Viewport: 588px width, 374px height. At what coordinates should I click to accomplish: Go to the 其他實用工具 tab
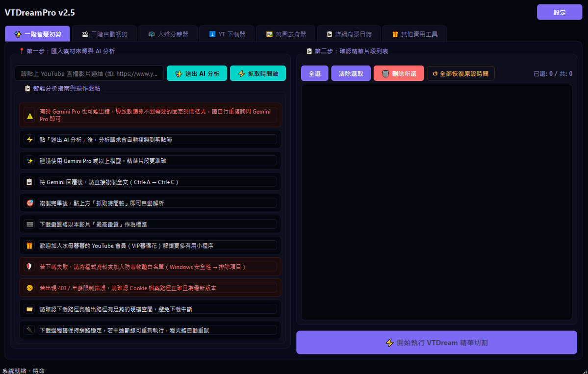[414, 34]
